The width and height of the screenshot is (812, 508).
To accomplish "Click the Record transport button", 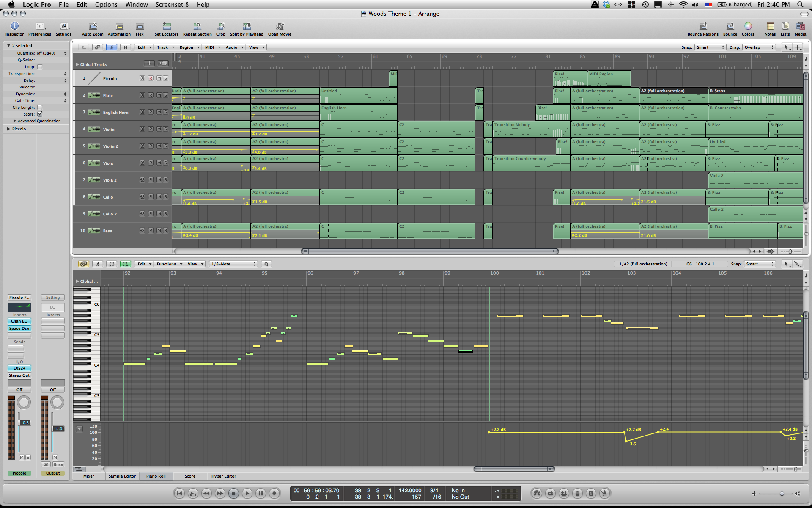I will tap(274, 493).
